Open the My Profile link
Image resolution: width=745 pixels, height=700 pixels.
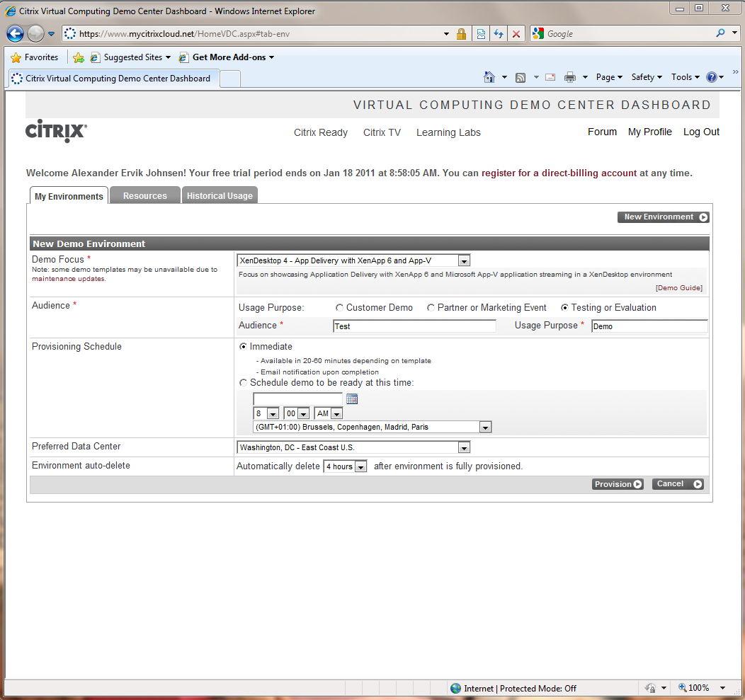(650, 132)
